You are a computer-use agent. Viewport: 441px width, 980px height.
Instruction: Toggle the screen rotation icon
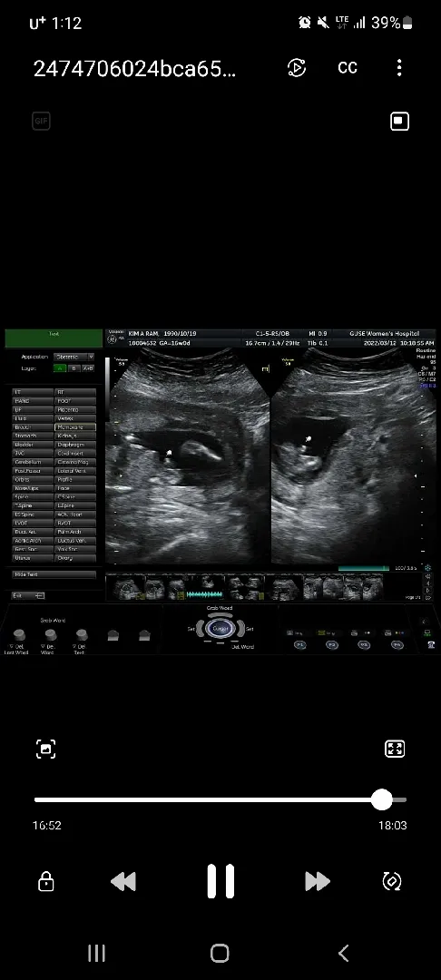(392, 881)
